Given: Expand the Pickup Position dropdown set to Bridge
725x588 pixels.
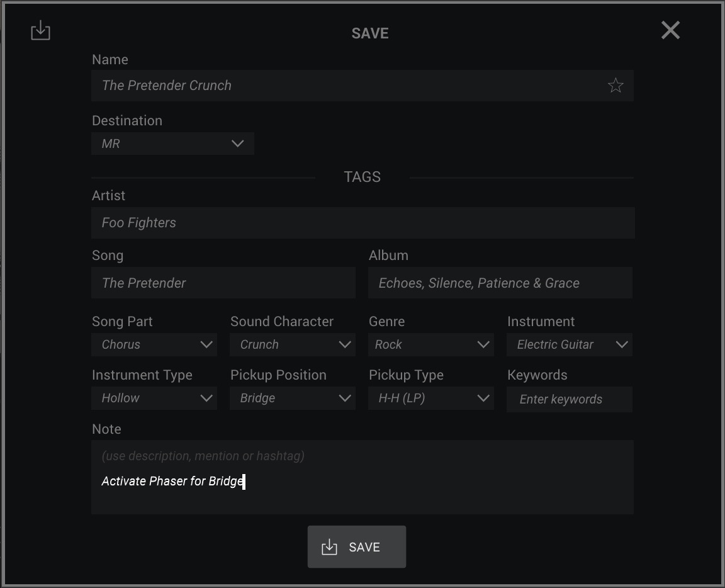Looking at the screenshot, I should [293, 399].
